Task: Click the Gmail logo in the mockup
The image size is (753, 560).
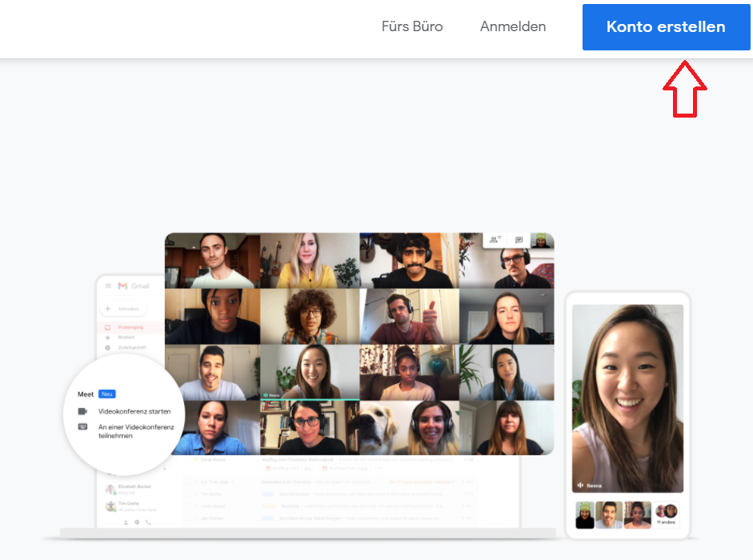Action: coord(134,286)
